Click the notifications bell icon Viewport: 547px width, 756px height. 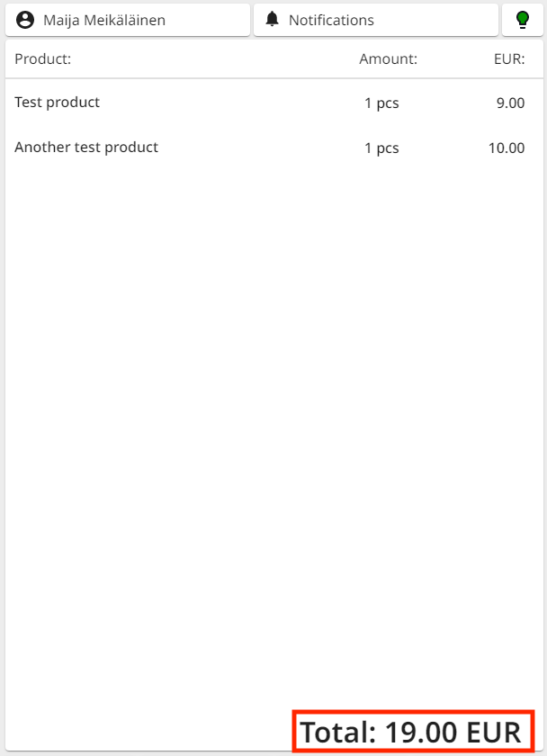tap(273, 19)
